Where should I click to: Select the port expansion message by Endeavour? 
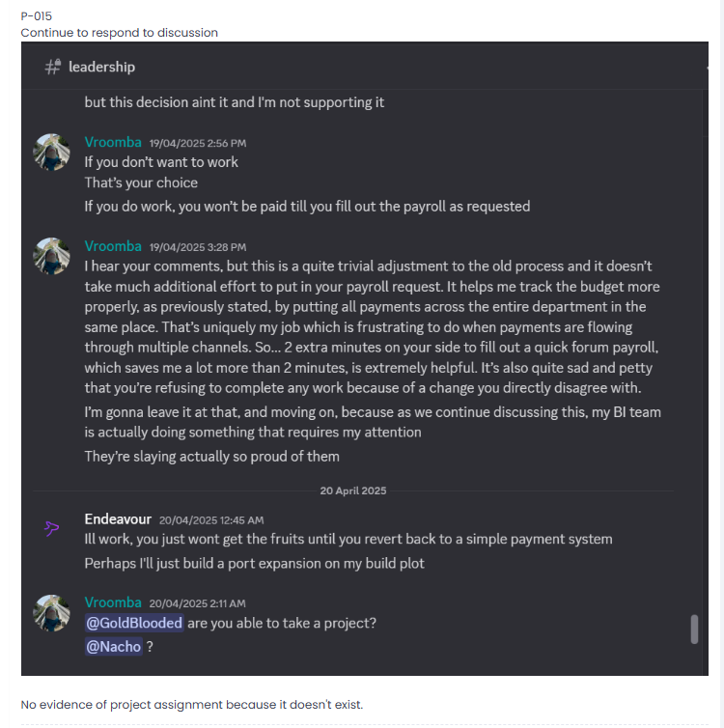click(x=254, y=562)
